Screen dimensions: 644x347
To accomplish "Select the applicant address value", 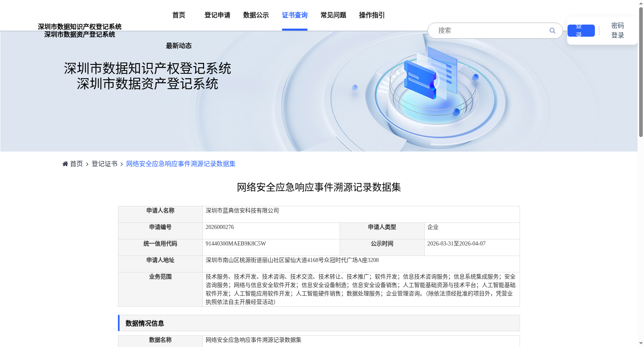I will (x=292, y=260).
